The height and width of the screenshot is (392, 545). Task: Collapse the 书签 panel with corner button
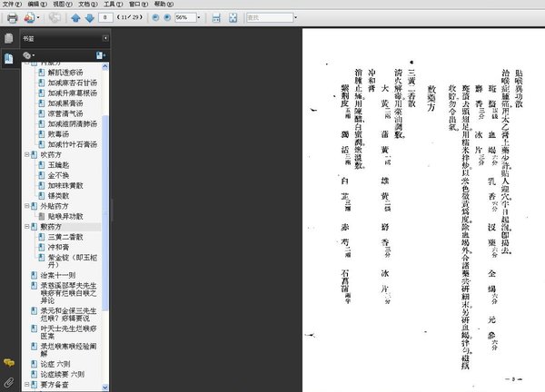tap(105, 38)
